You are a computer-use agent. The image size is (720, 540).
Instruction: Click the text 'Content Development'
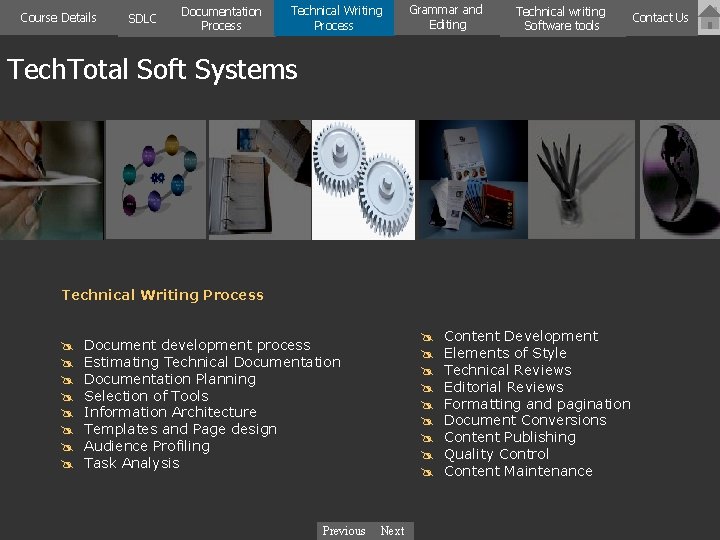pyautogui.click(x=521, y=336)
